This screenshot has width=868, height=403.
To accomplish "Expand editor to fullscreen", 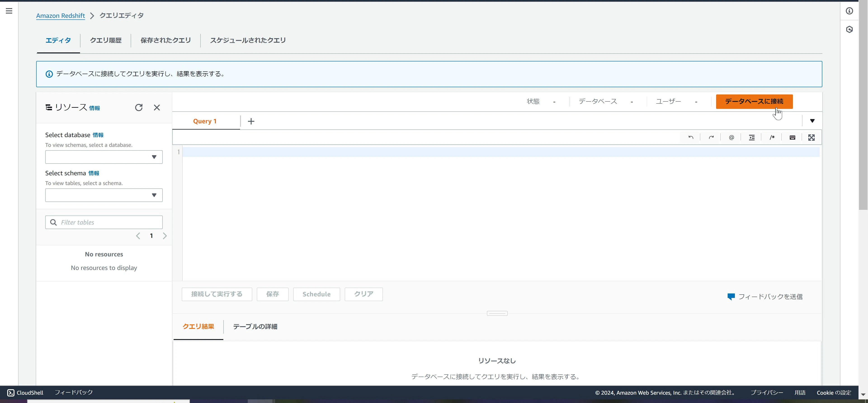I will click(x=811, y=137).
